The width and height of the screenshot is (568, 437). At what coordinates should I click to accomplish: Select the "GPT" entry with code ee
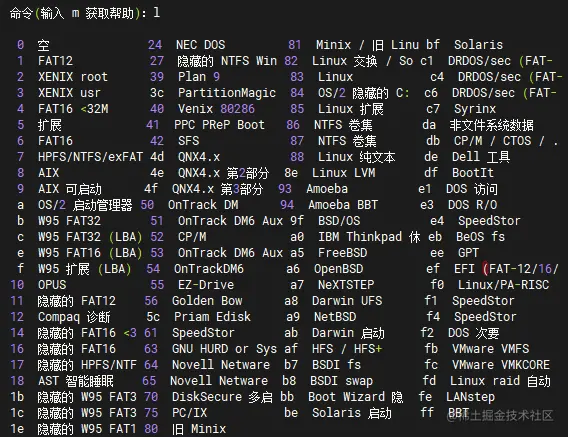[x=468, y=253]
